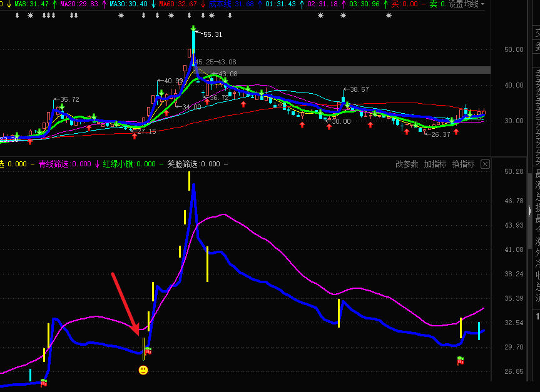Click the 27.15 low price label

click(146, 131)
